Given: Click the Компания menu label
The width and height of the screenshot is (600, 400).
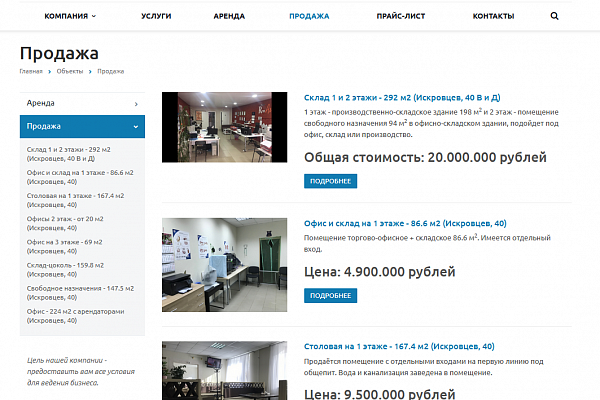Looking at the screenshot, I should pyautogui.click(x=66, y=16).
